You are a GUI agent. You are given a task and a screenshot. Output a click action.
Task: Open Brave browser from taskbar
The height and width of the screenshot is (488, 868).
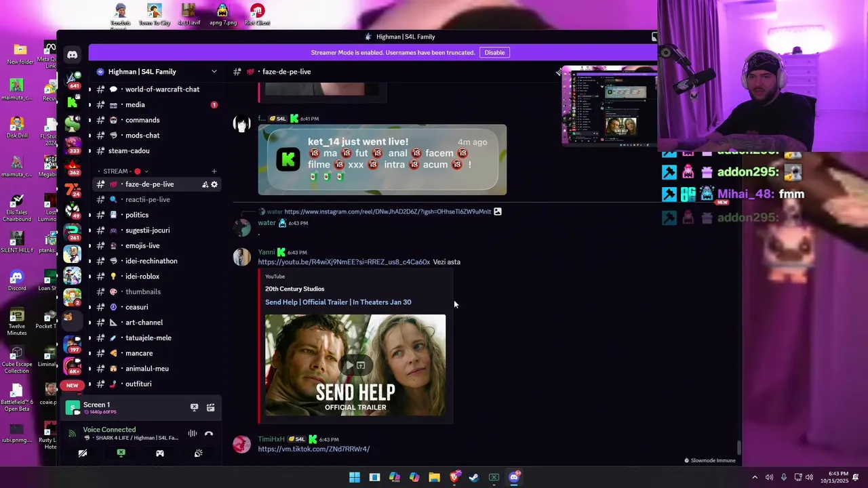454,477
